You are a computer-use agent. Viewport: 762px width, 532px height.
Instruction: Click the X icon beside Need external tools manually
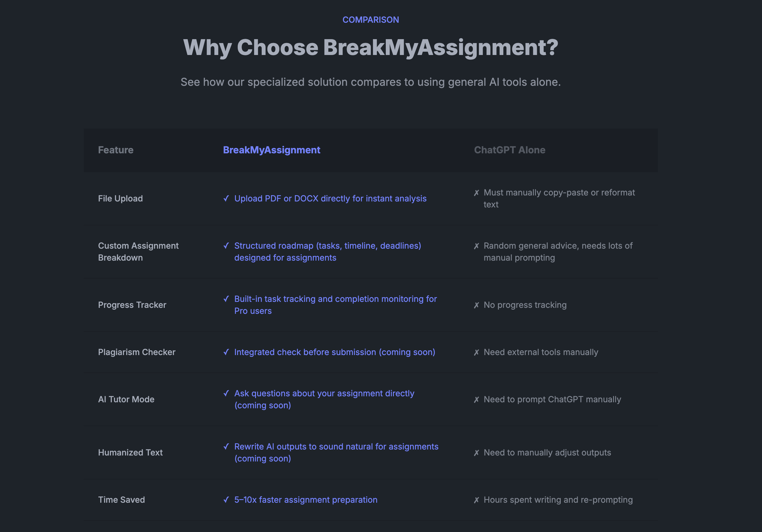click(477, 352)
